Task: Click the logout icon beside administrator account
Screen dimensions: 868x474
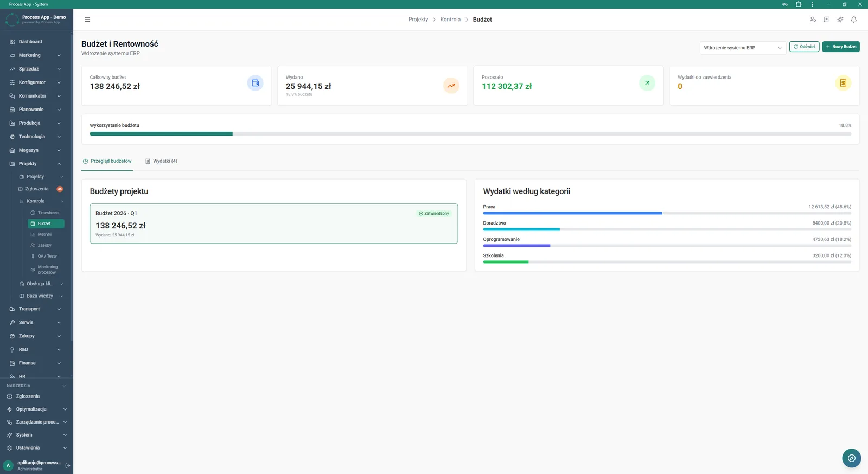Action: coord(68,465)
